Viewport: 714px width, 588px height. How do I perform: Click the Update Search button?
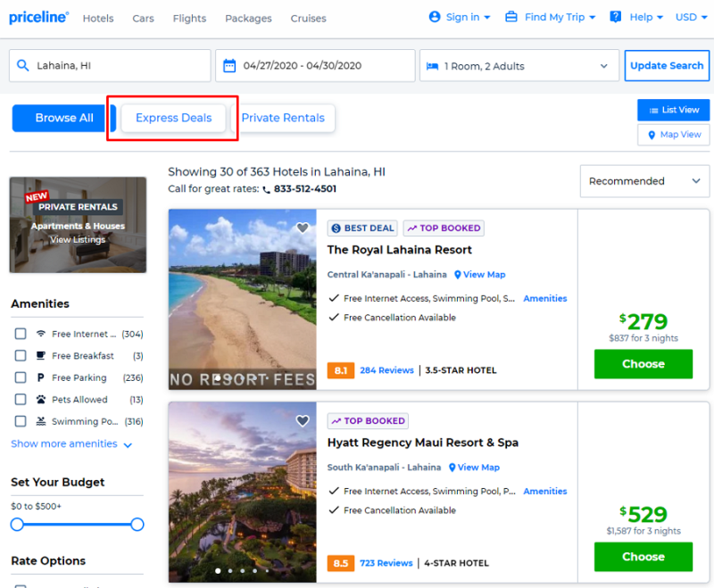point(667,65)
